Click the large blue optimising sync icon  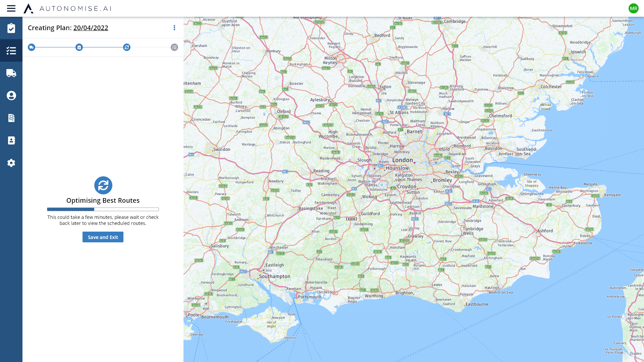click(103, 185)
